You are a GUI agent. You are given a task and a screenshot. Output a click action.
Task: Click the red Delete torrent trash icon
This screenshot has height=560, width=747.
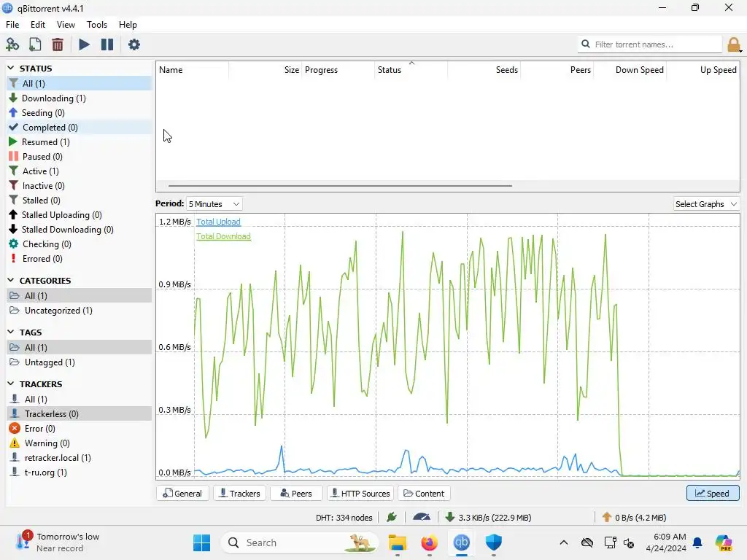tap(58, 44)
